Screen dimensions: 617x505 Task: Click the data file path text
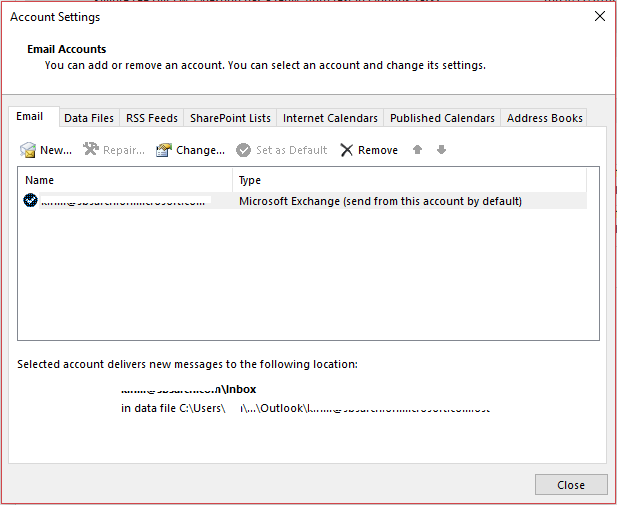[305, 408]
